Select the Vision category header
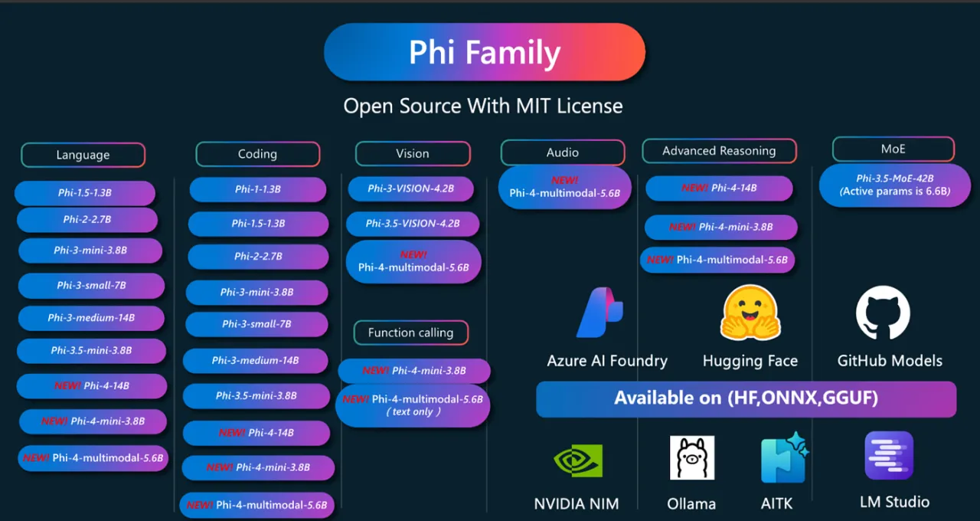Viewport: 980px width, 521px height. point(413,153)
